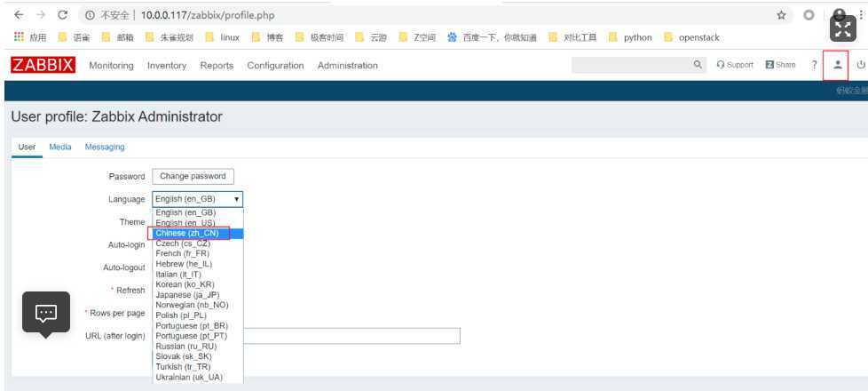Click the browser forward arrow

[x=41, y=15]
